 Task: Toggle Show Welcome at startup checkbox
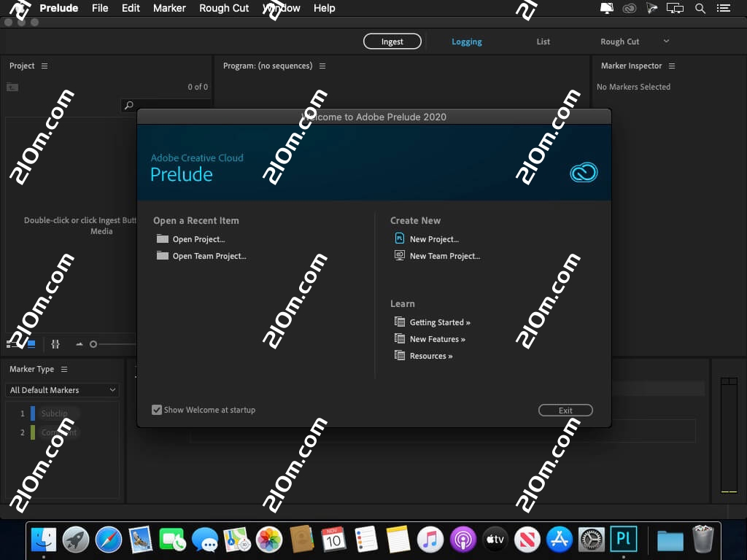(157, 410)
